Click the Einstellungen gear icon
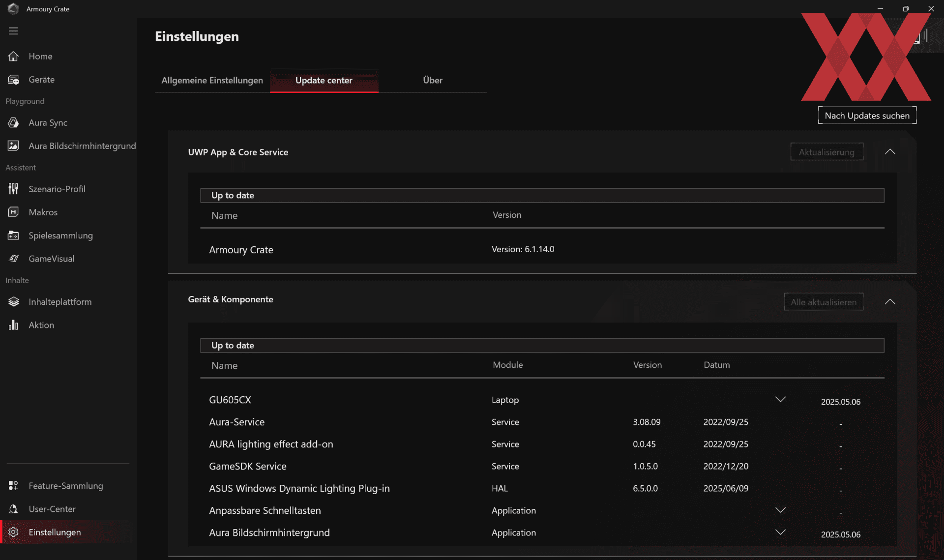The image size is (944, 560). click(x=13, y=532)
